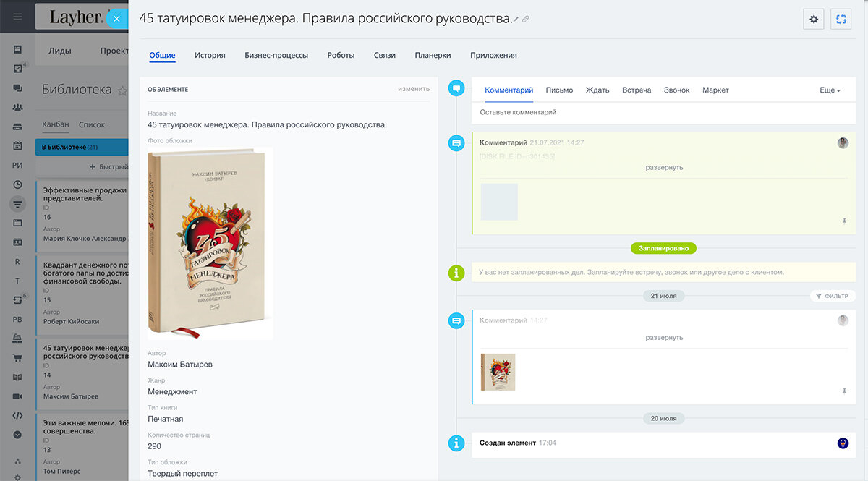Open the gray attachment placeholder in first comment
The width and height of the screenshot is (868, 481).
[x=499, y=202]
